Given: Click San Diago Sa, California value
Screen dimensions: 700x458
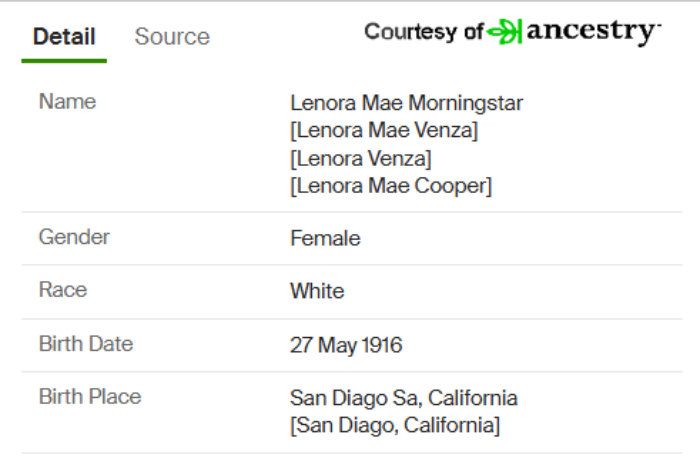Looking at the screenshot, I should 404,398.
